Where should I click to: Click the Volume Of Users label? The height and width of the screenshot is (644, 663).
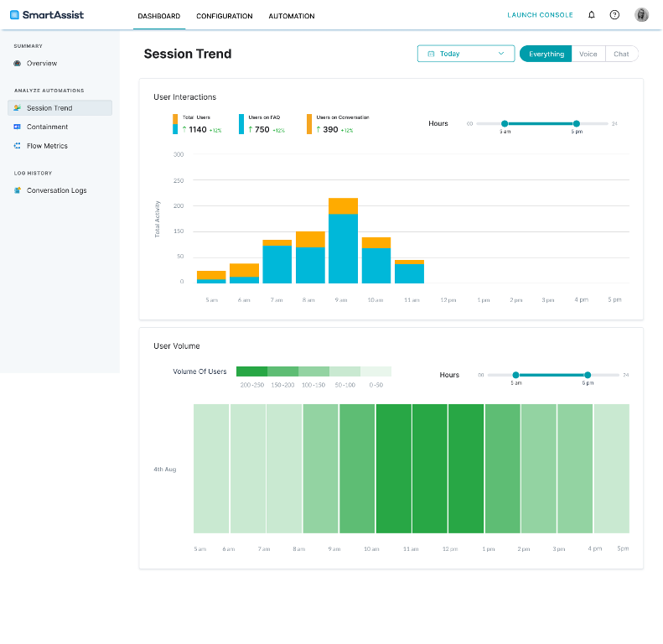tap(199, 371)
